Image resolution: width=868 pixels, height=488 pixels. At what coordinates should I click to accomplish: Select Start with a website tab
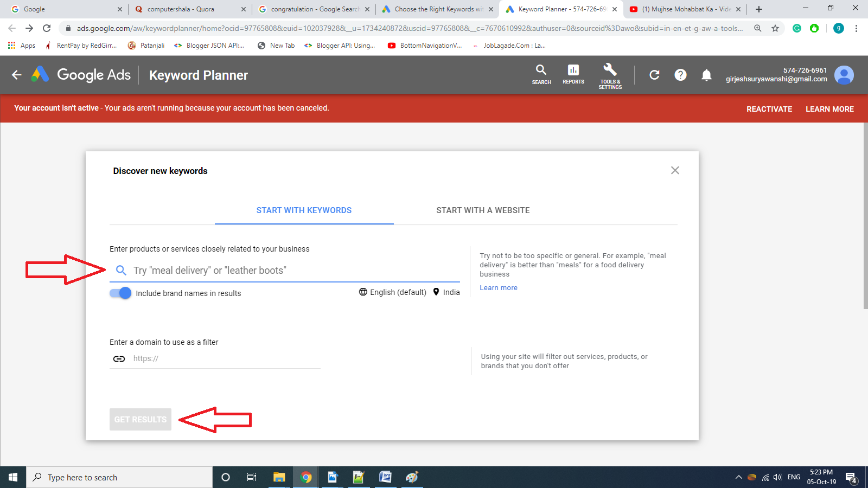(x=483, y=210)
